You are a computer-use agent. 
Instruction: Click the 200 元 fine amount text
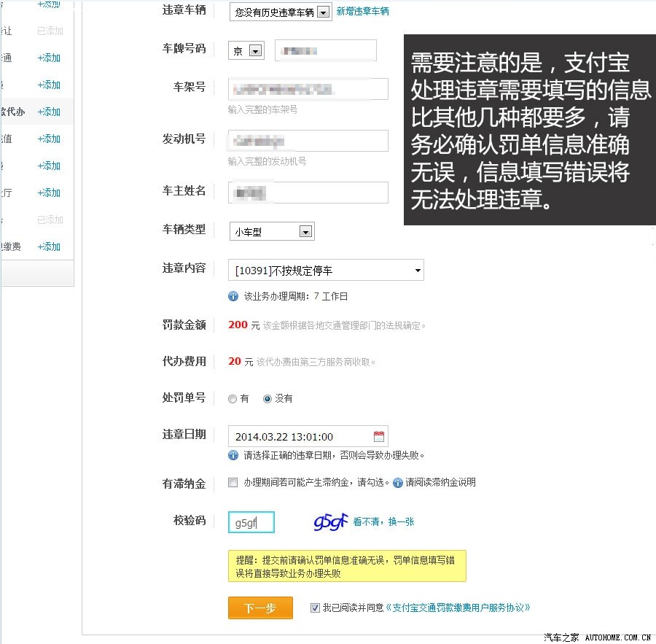244,325
